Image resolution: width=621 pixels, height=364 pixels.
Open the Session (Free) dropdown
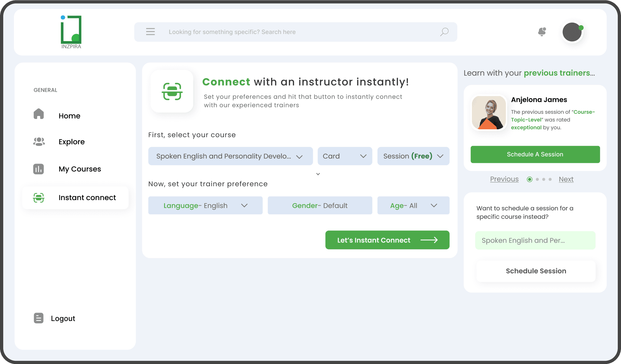click(x=413, y=156)
